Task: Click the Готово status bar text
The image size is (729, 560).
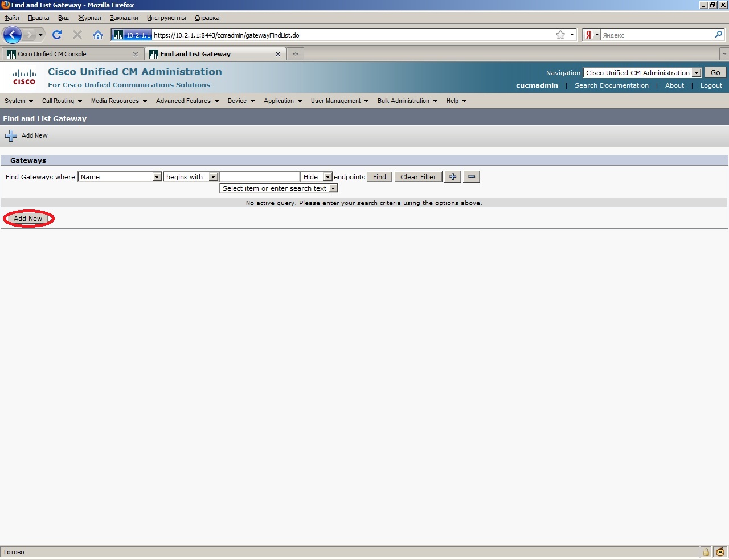Action: point(14,552)
